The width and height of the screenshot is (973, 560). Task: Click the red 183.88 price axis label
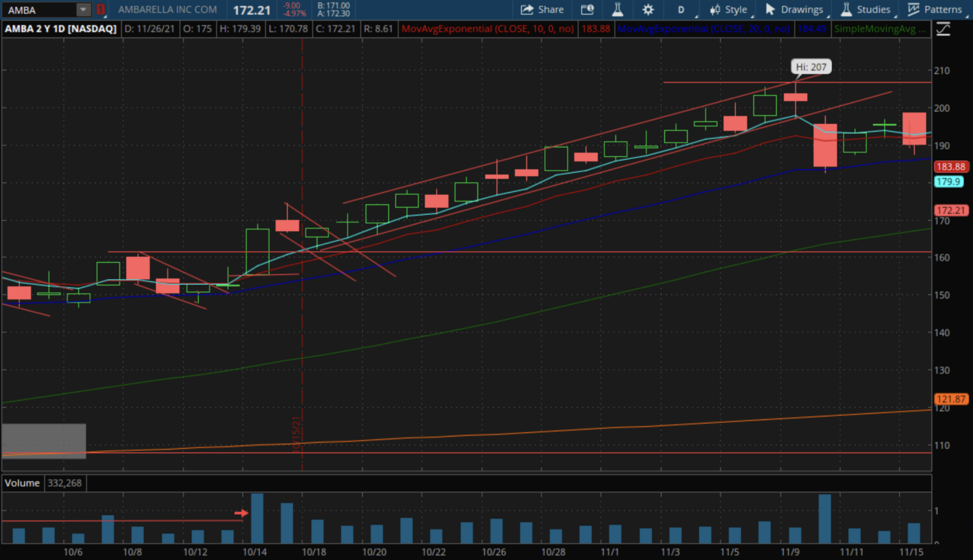click(950, 167)
